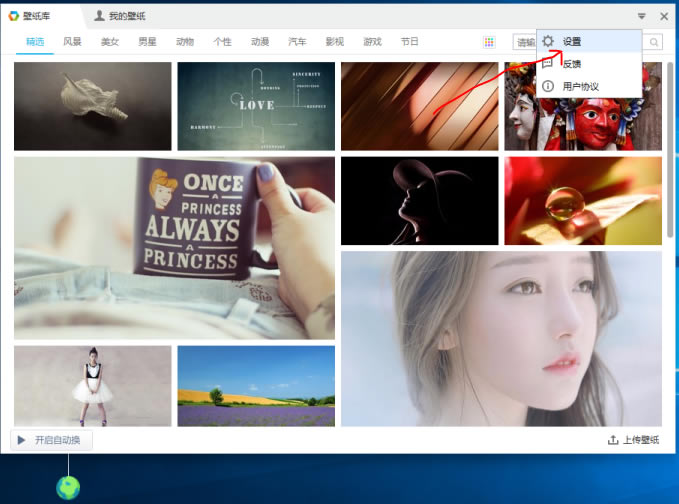Select the 汽车 category
This screenshot has width=679, height=504.
pyautogui.click(x=297, y=42)
